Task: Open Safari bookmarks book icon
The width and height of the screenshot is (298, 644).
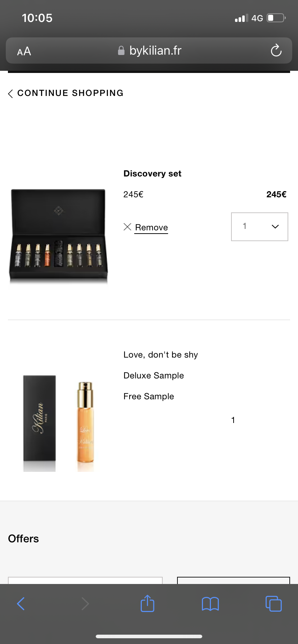Action: click(x=211, y=604)
